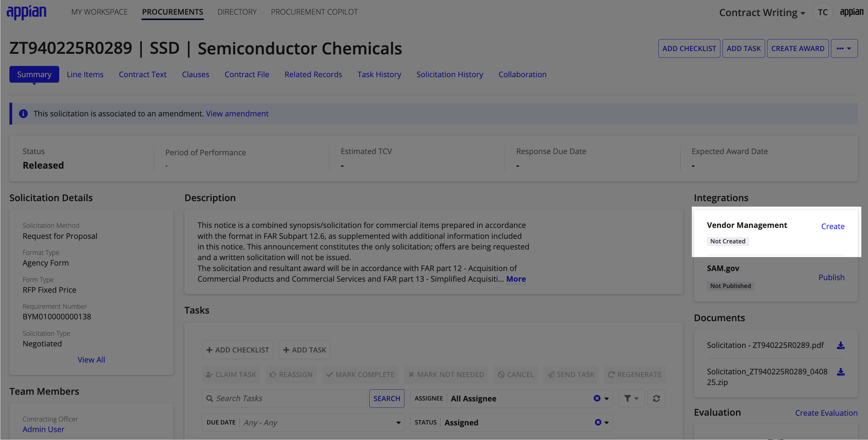Open the Related Records tab
This screenshot has height=440, width=868.
313,74
